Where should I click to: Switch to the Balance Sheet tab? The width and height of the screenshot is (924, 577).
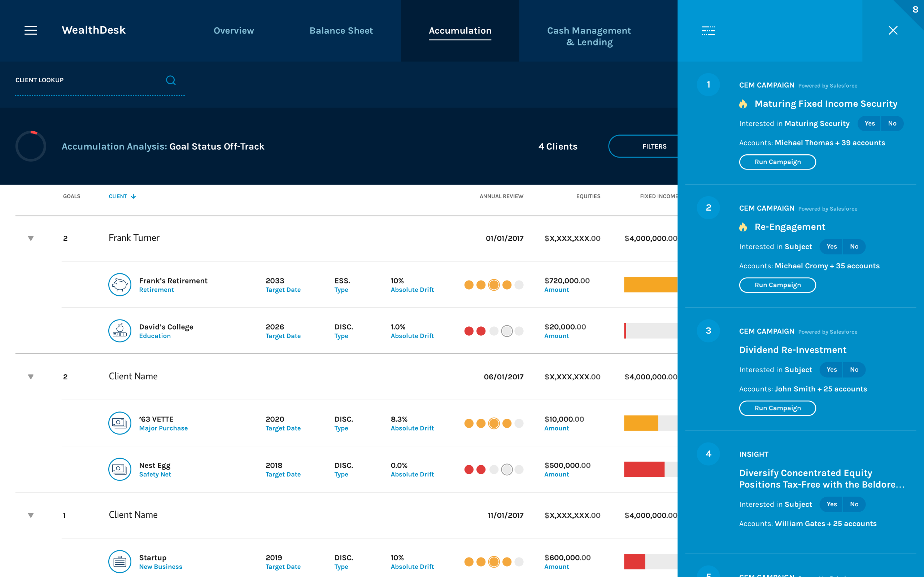pyautogui.click(x=341, y=31)
